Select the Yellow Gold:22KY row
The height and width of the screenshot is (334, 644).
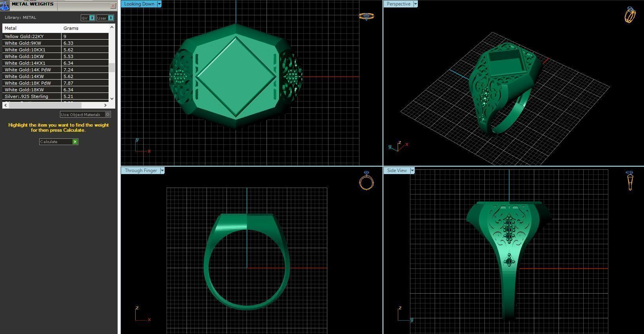tap(55, 36)
